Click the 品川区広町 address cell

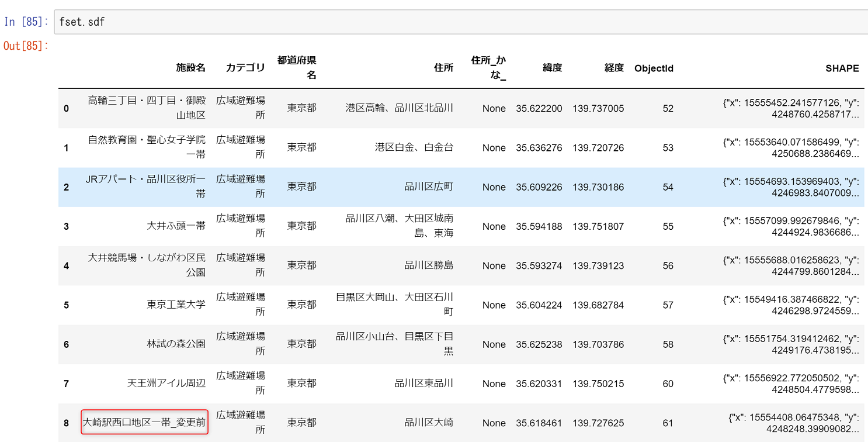pos(429,187)
